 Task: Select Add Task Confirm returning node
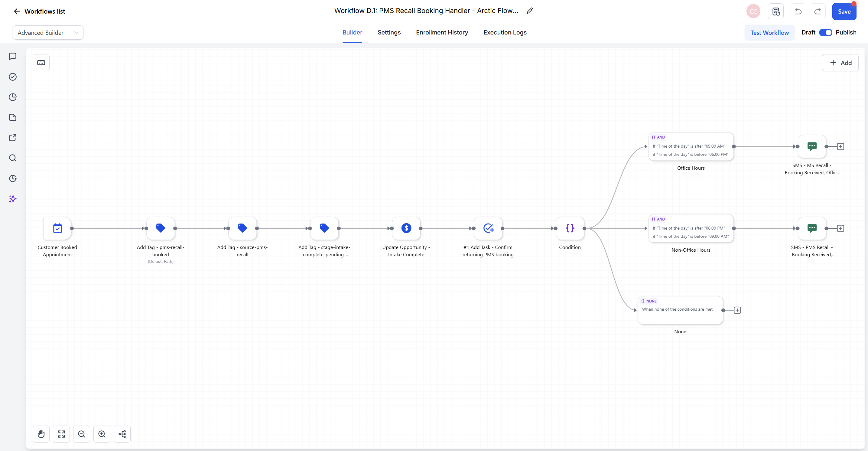click(x=488, y=228)
